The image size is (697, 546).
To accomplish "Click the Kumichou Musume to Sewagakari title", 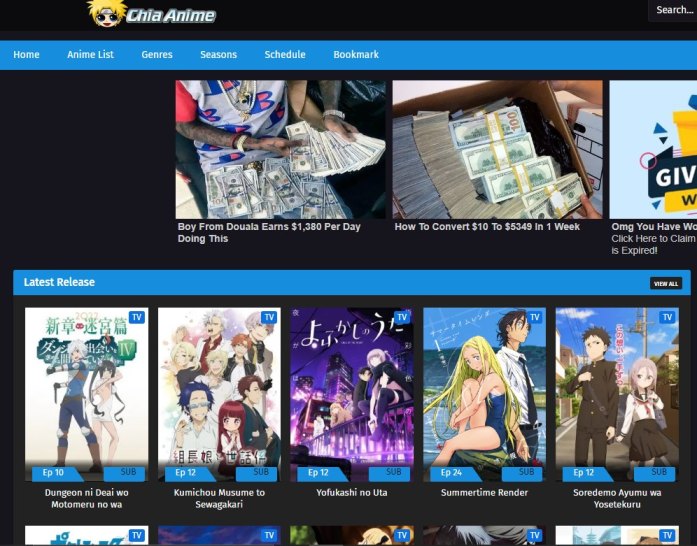I will pos(219,498).
